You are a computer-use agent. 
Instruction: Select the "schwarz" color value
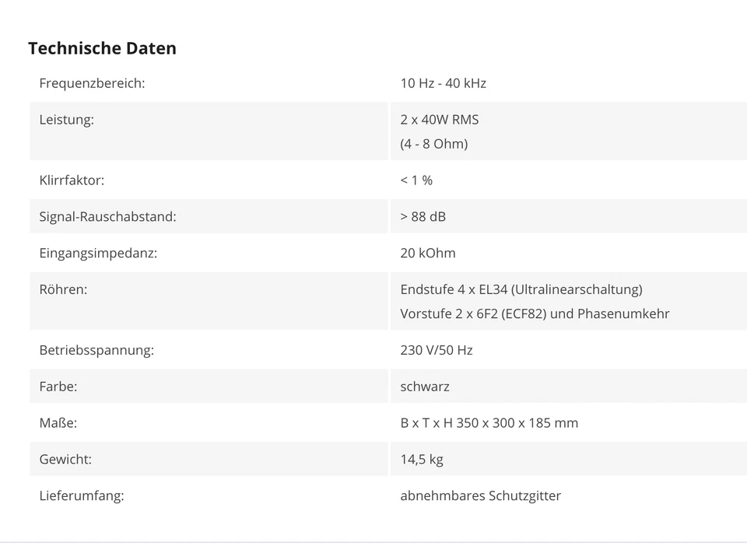click(425, 387)
